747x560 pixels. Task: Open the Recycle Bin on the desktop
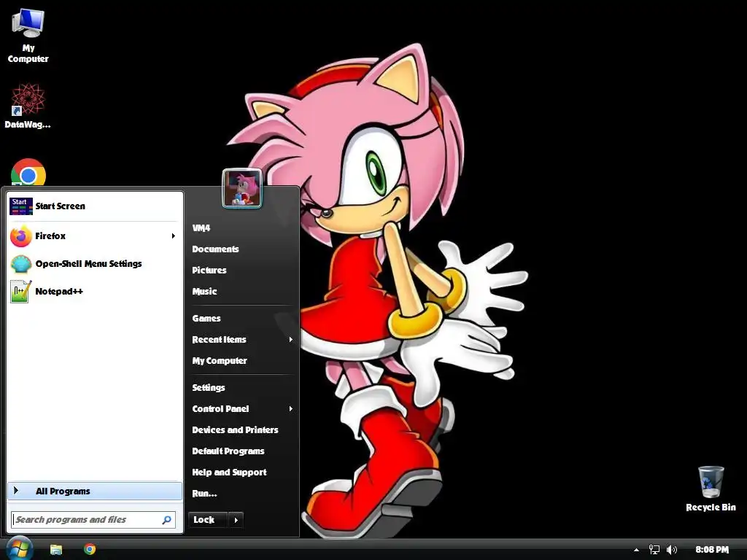tap(711, 489)
